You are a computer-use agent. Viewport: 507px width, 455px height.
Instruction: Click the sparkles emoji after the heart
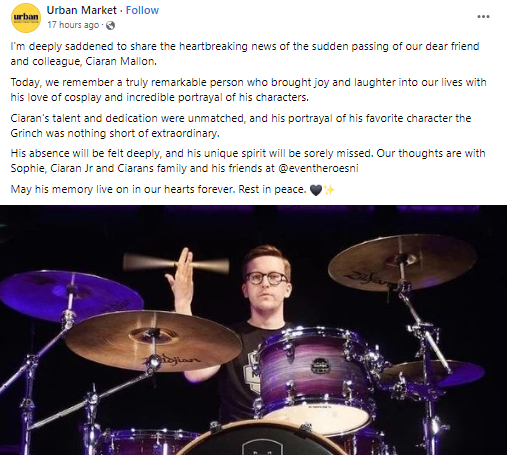coord(329,190)
